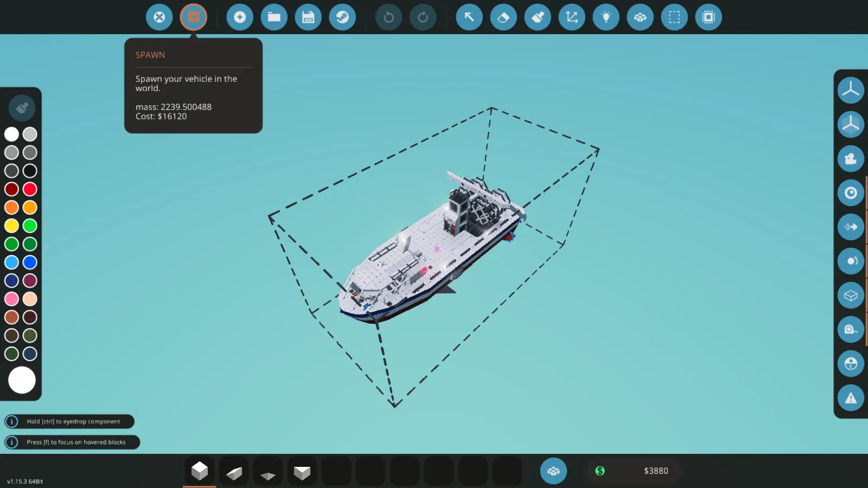Select the eraser tool in top toolbar
This screenshot has height=488, width=868.
coord(503,17)
